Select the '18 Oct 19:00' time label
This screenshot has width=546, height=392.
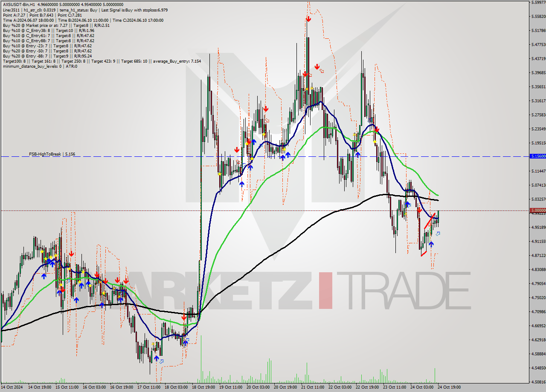click(203, 387)
